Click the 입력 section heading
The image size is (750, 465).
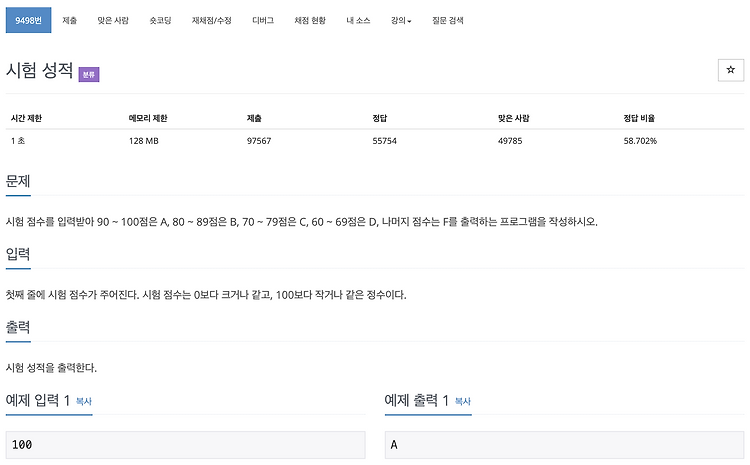coord(18,254)
